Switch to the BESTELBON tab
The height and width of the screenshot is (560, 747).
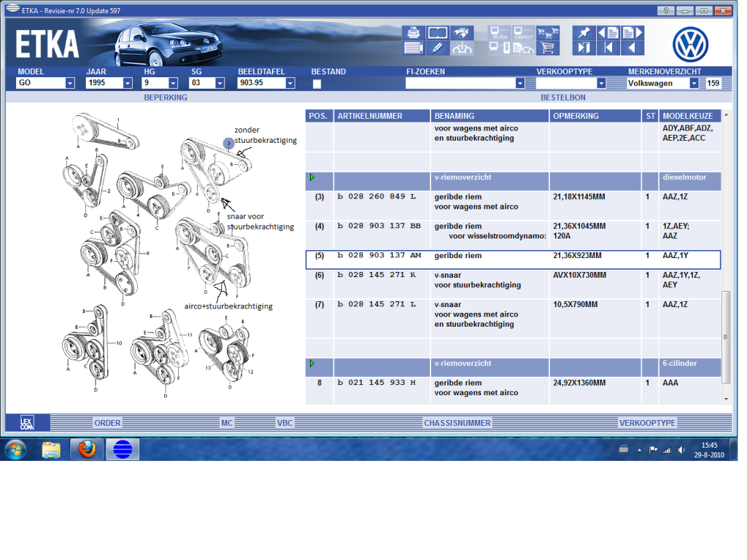(563, 98)
